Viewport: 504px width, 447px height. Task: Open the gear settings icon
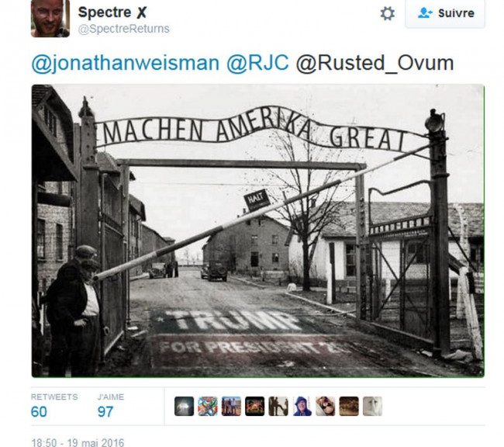point(388,13)
